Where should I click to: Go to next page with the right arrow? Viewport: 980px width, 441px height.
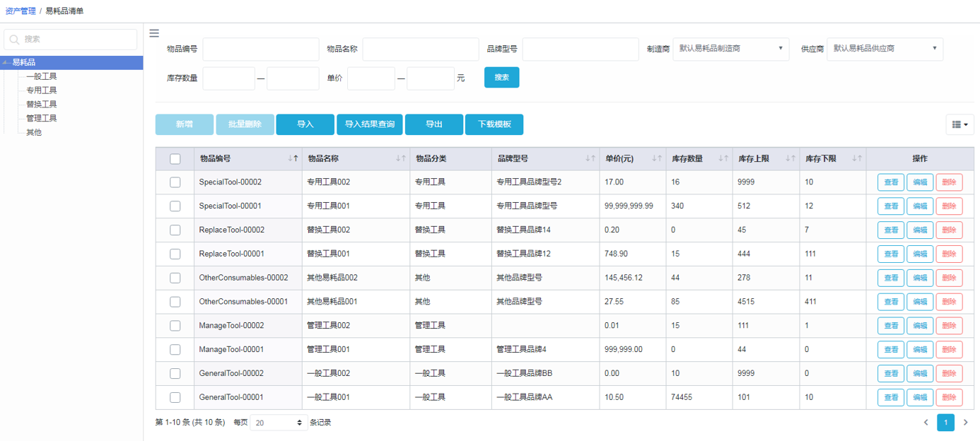click(x=965, y=422)
